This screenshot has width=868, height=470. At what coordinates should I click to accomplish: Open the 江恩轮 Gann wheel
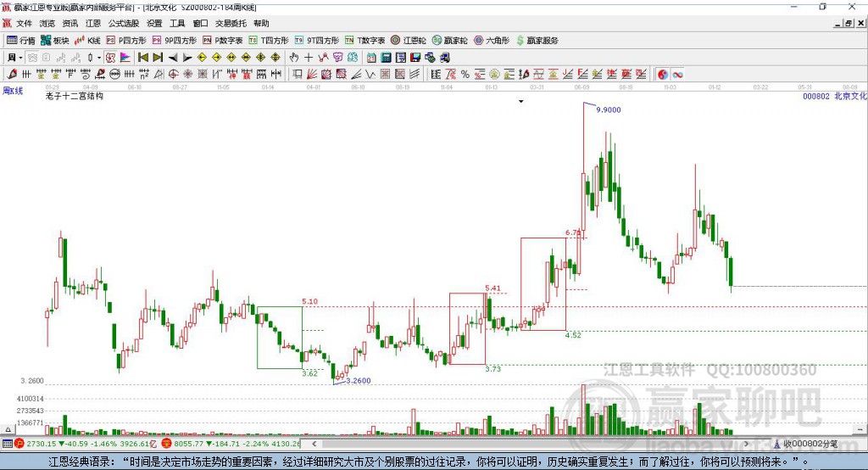point(409,41)
